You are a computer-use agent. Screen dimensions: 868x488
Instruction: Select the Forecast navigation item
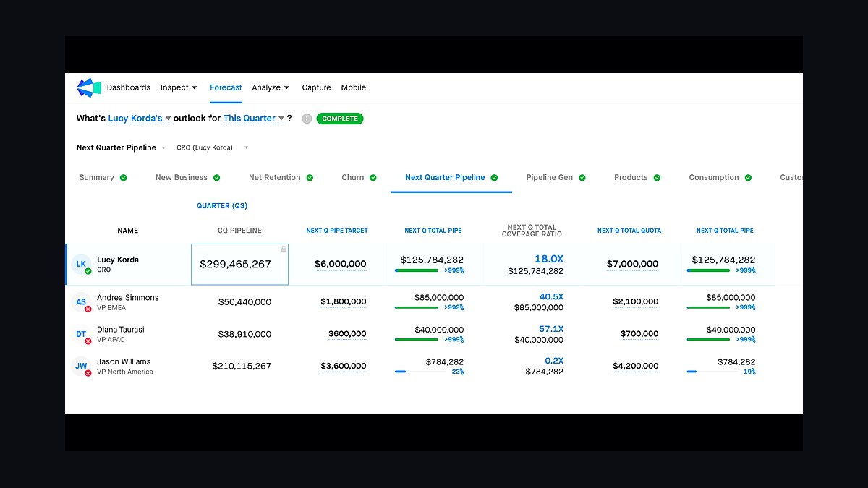(226, 87)
